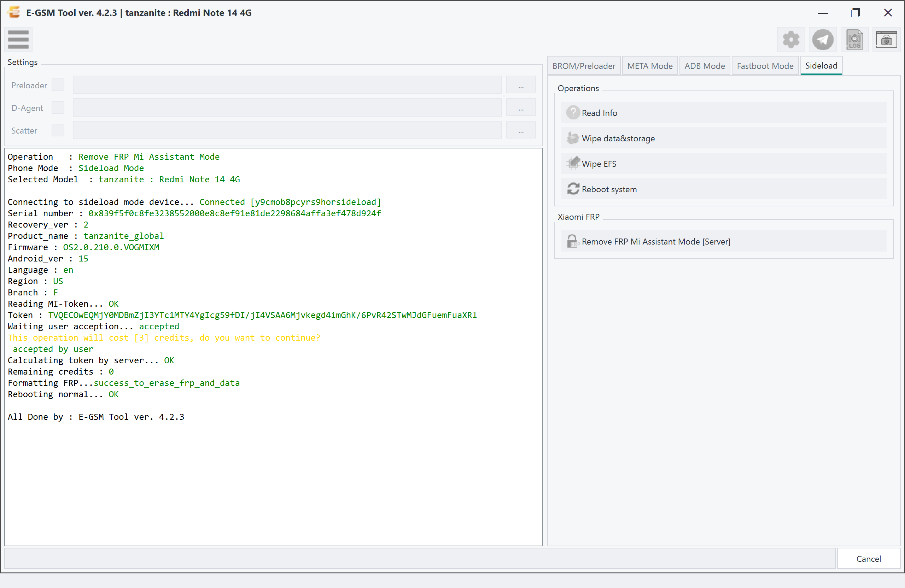
Task: Click the E-GSM Tool logo icon
Action: (14, 12)
